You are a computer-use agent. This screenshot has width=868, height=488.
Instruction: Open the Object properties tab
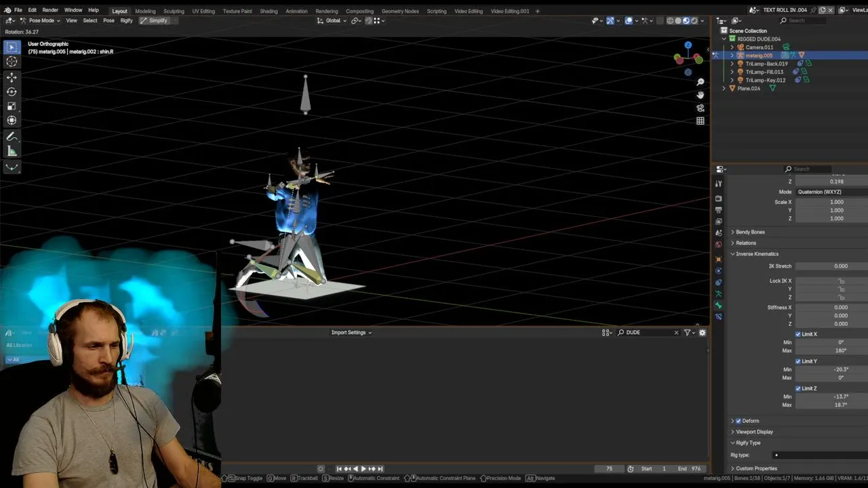[719, 259]
